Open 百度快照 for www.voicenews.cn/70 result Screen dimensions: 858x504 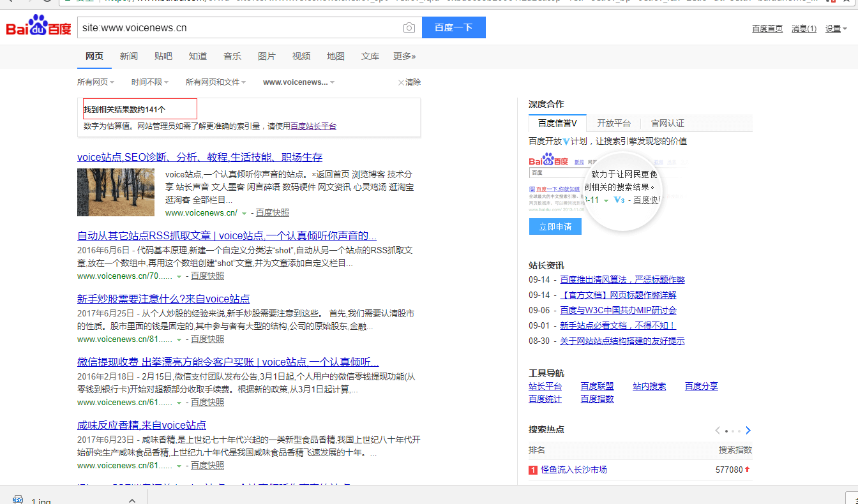click(207, 276)
